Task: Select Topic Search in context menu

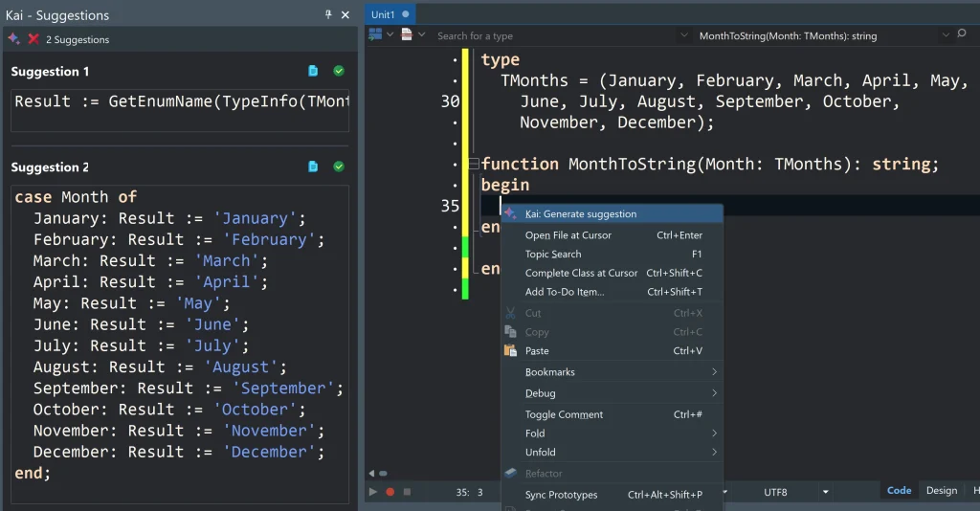Action: coord(612,255)
